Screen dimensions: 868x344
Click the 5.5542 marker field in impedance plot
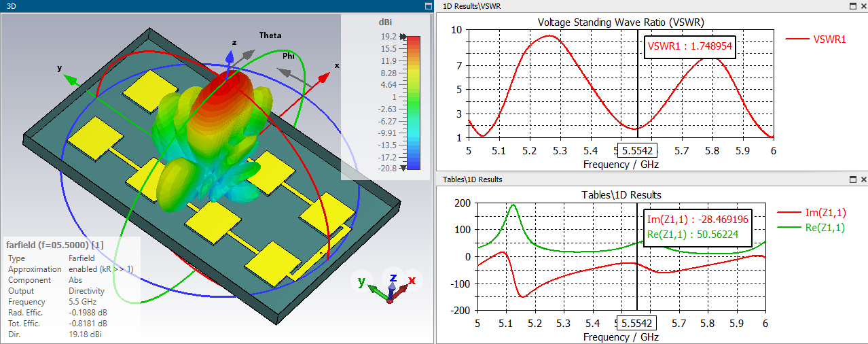pos(637,325)
